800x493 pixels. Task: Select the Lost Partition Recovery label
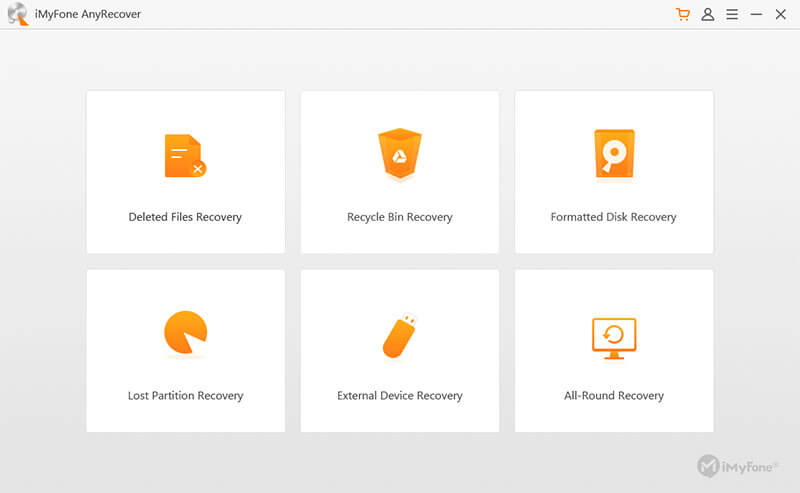[185, 396]
